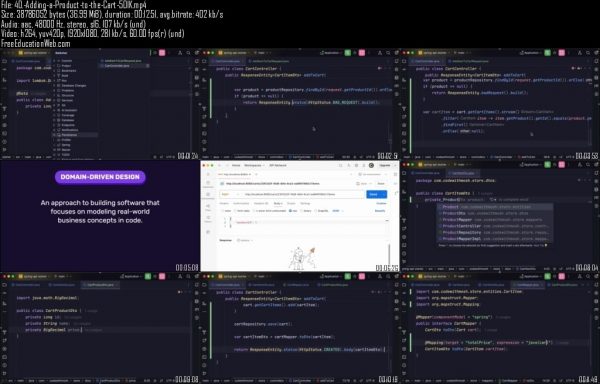This screenshot has width=600, height=384.
Task: Open the Application run configuration in the BAD_REQUEST frame
Action: pyautogui.click(x=331, y=53)
